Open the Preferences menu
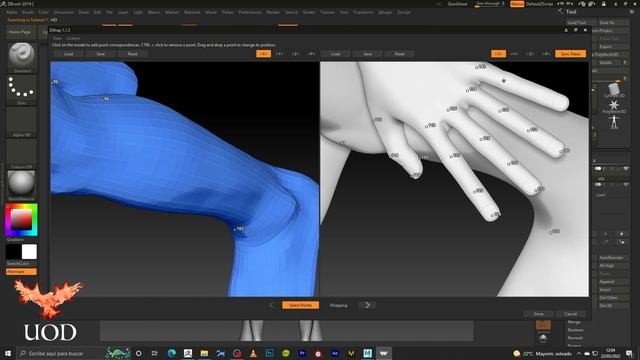Screen dimensions: 640x360 click(250, 12)
